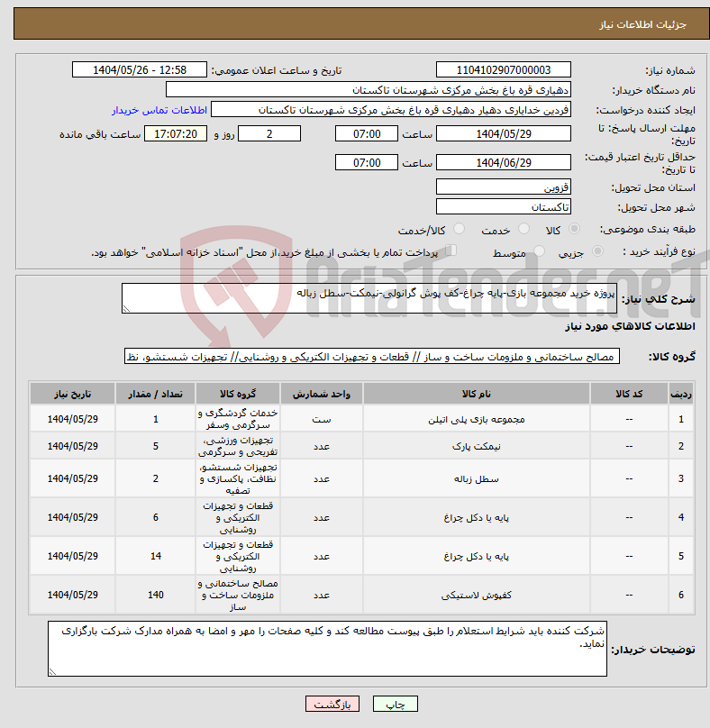The image size is (710, 728).
Task: Click the remaining time field 17:07:20
Action: (x=176, y=133)
